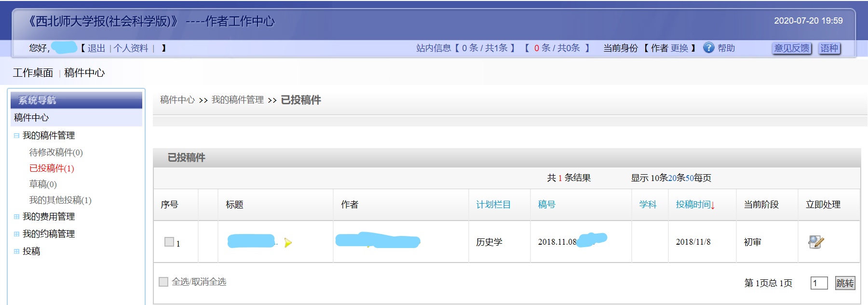The width and height of the screenshot is (868, 305).
Task: Click the 2018/11/8 submission date cell
Action: click(693, 242)
